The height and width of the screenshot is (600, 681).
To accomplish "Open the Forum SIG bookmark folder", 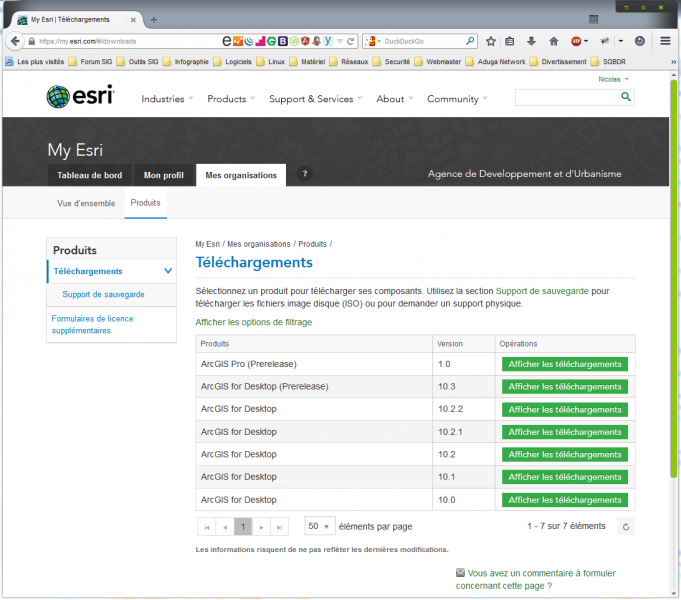I will [104, 61].
